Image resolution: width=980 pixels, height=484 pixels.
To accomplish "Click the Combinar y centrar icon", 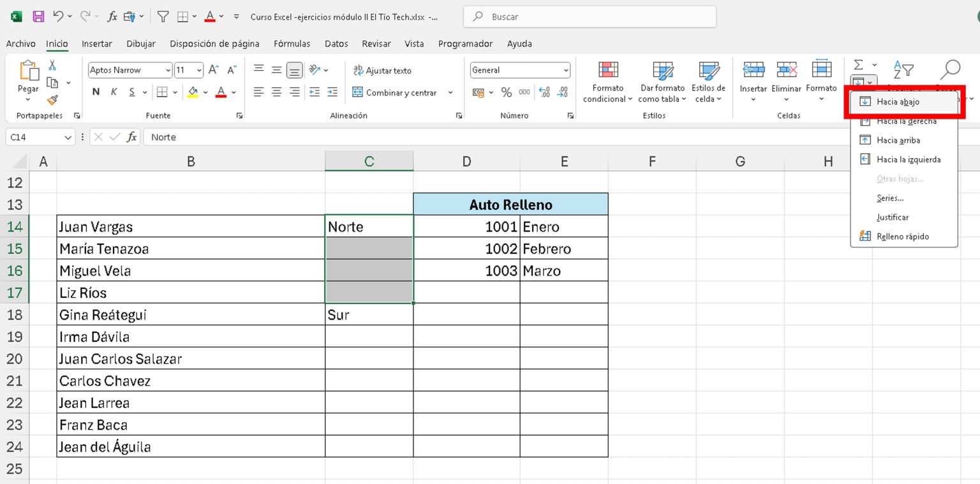I will coord(357,92).
